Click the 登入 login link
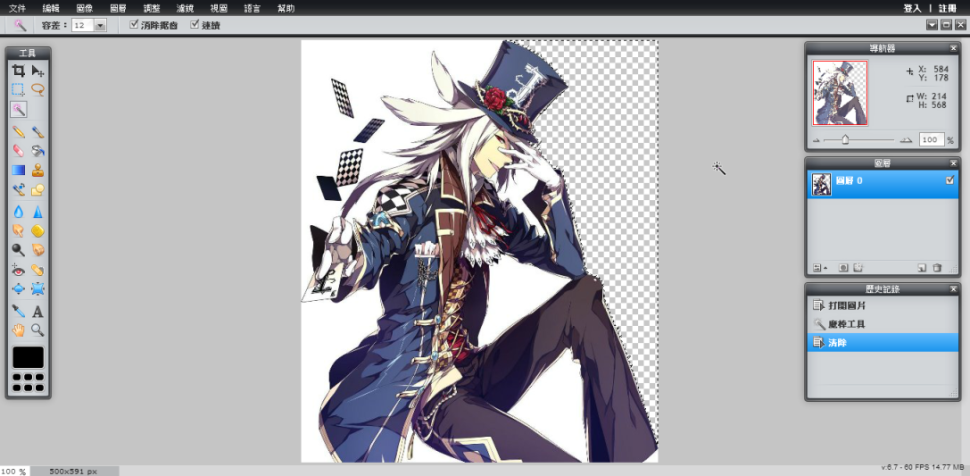Image resolution: width=970 pixels, height=476 pixels. click(911, 7)
